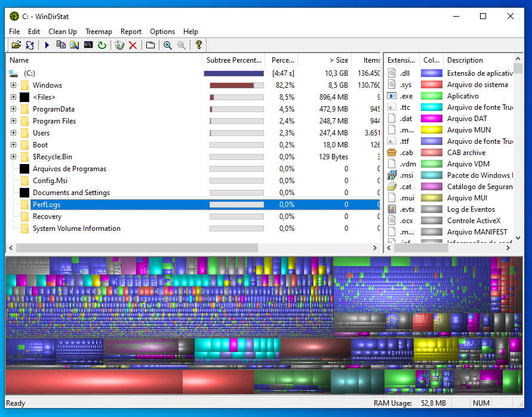Click the .sys red color swatch
Viewport: 532px width, 417px height.
click(x=432, y=85)
